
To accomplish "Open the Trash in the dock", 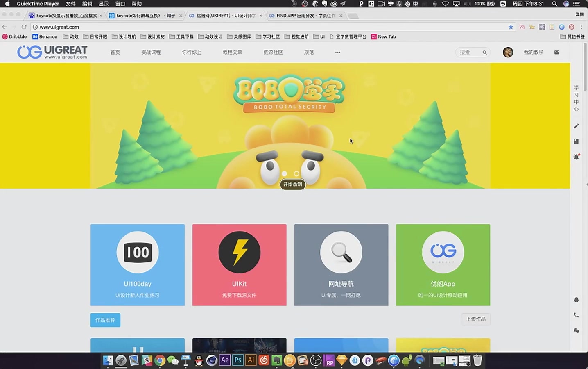I will click(x=477, y=360).
